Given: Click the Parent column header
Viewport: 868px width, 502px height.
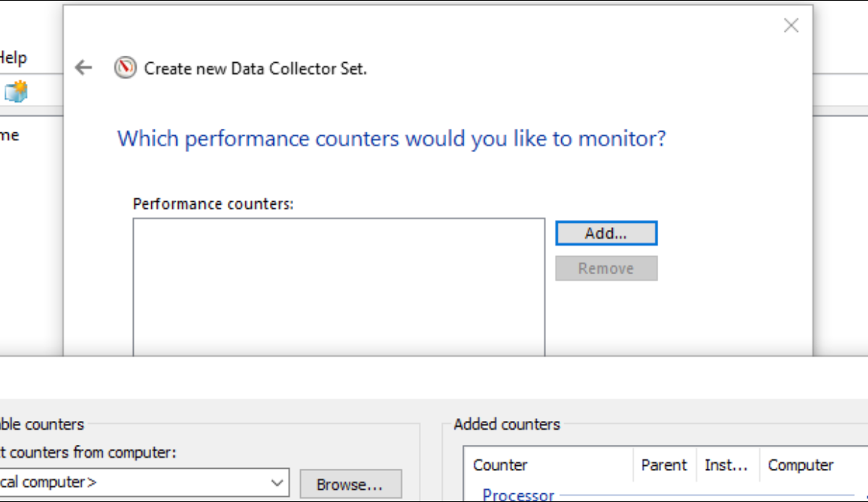Looking at the screenshot, I should [663, 465].
